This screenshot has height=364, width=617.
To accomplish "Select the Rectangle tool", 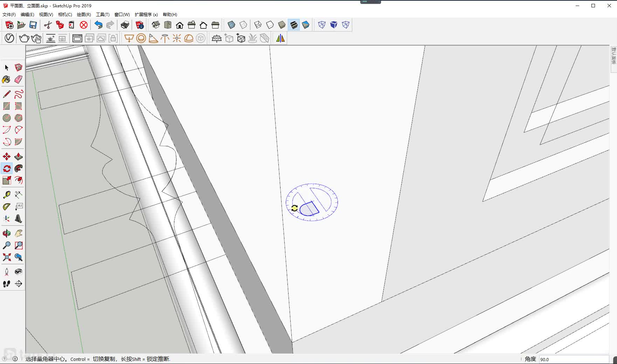I will pyautogui.click(x=7, y=106).
